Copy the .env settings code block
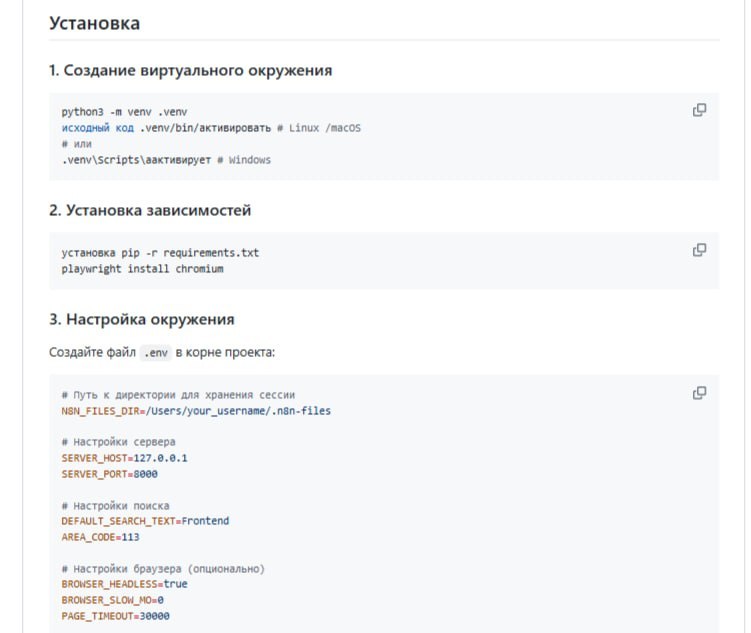Image resolution: width=751 pixels, height=633 pixels. click(699, 393)
